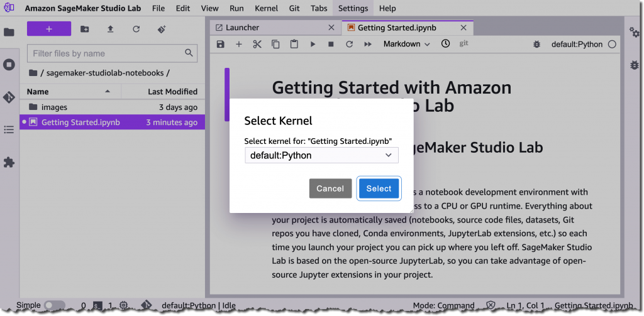Open the Kernel menu
The width and height of the screenshot is (644, 316).
(x=266, y=8)
